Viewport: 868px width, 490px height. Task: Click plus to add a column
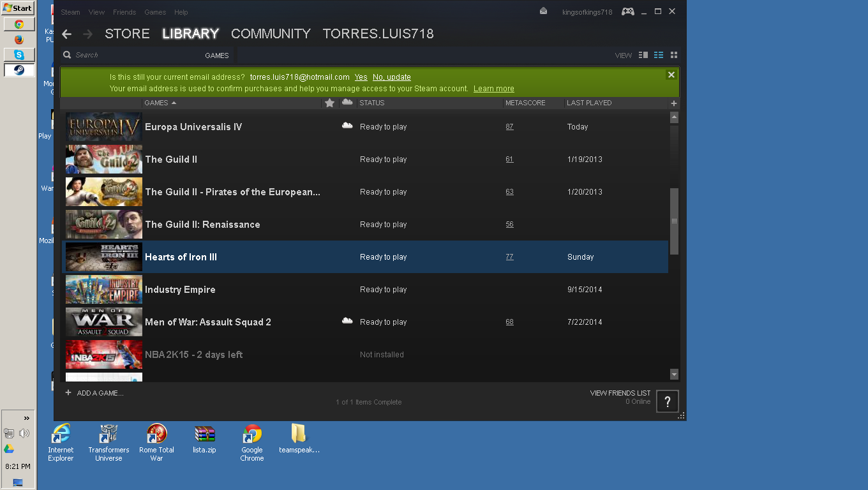(x=674, y=103)
